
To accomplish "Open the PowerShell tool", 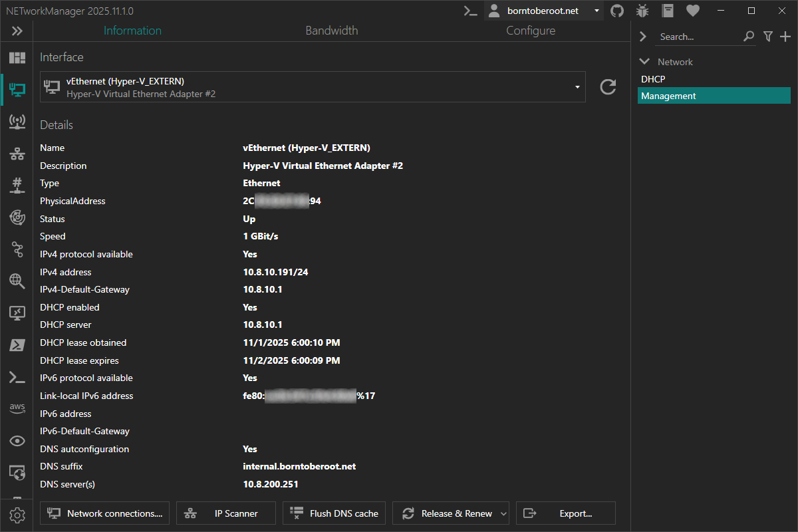I will click(x=17, y=345).
